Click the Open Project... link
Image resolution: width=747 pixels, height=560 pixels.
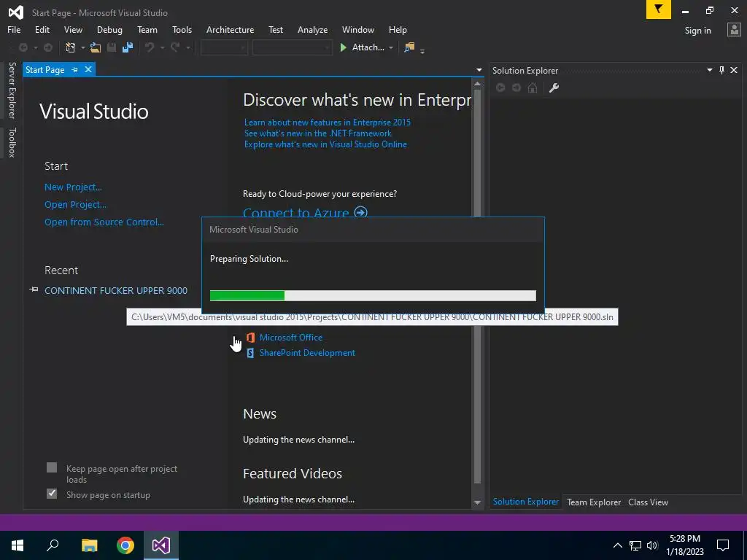click(75, 205)
